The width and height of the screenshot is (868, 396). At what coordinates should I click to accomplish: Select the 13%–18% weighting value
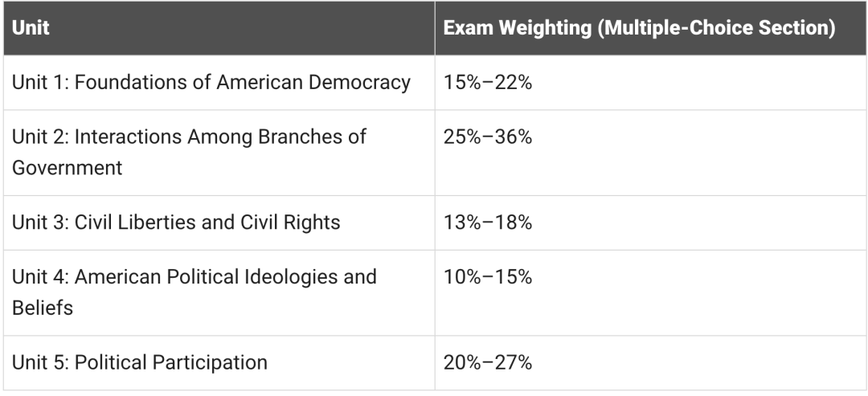487,222
